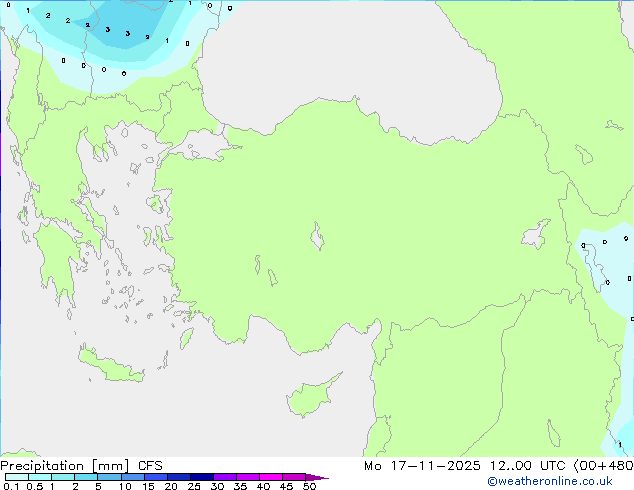Click the '10' legend scale label
This screenshot has width=634, height=490.
pos(125,486)
